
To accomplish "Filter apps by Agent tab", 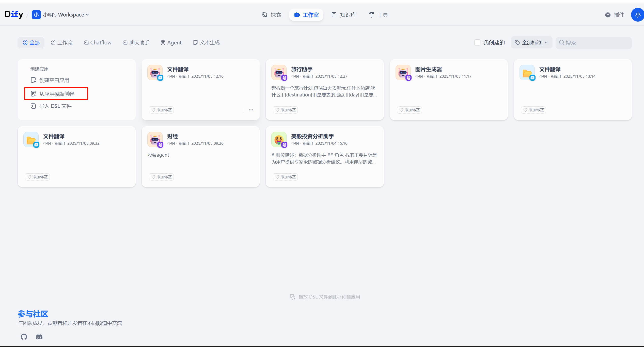I will tap(171, 43).
